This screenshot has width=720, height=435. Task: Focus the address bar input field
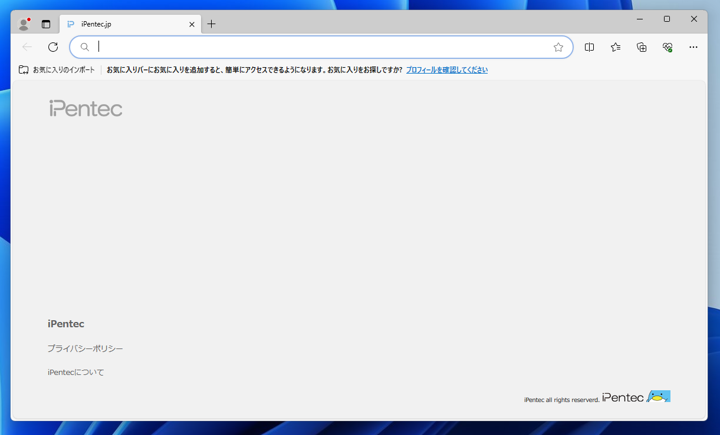321,47
